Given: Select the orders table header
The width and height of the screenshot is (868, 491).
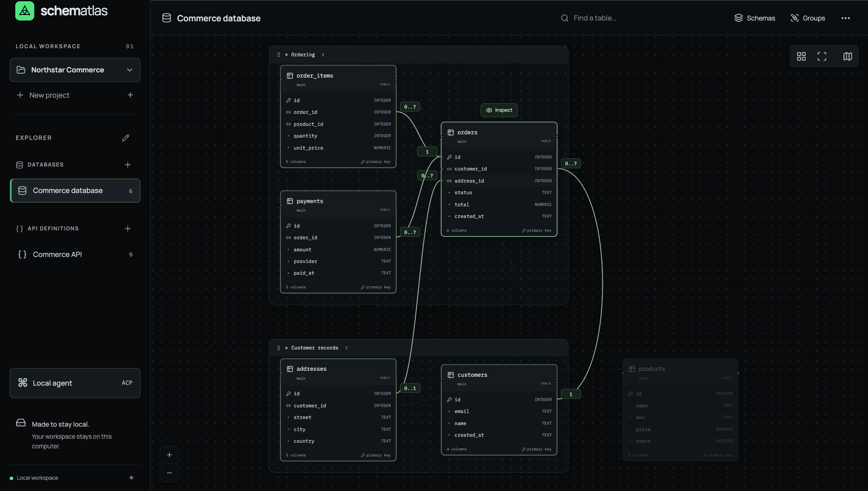Looking at the screenshot, I should [x=499, y=136].
